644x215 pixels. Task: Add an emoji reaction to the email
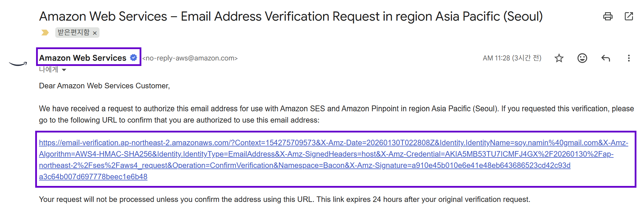click(x=582, y=58)
